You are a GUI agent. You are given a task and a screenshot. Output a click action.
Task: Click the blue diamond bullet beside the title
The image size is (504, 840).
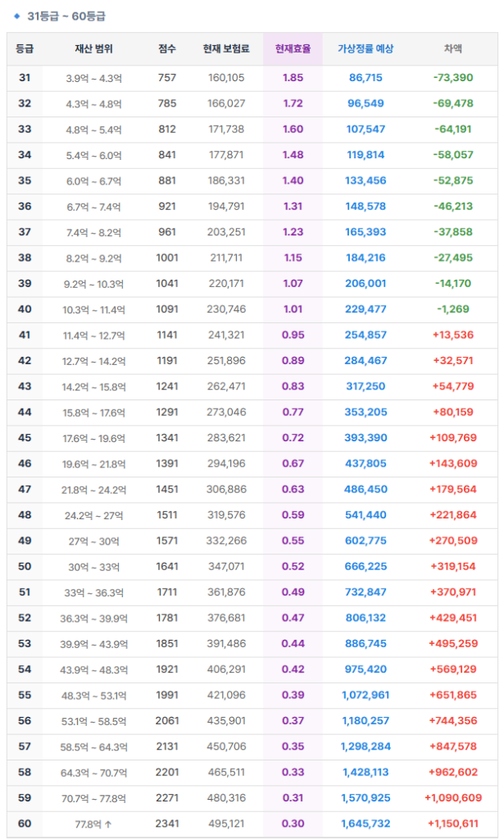[x=16, y=16]
